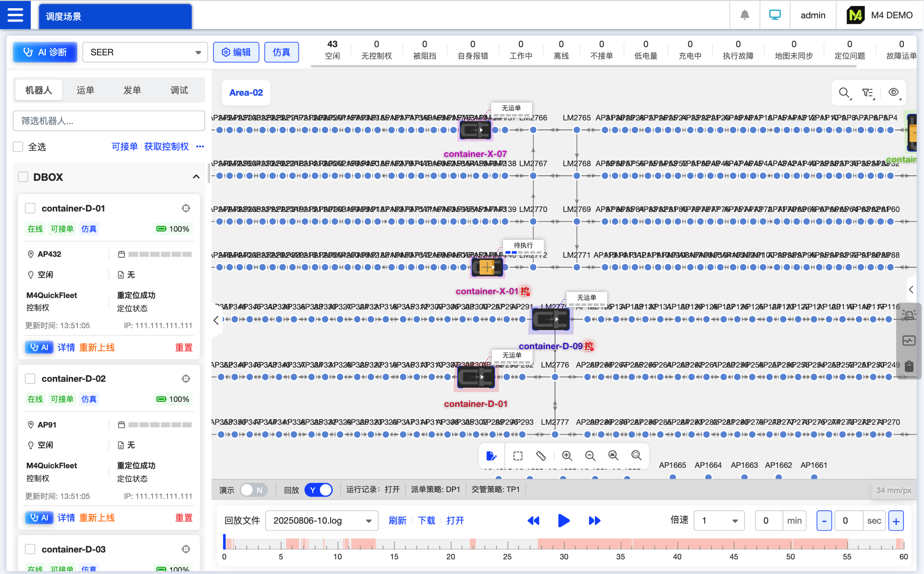Open the map filter icon
Image resolution: width=924 pixels, height=574 pixels.
point(867,92)
